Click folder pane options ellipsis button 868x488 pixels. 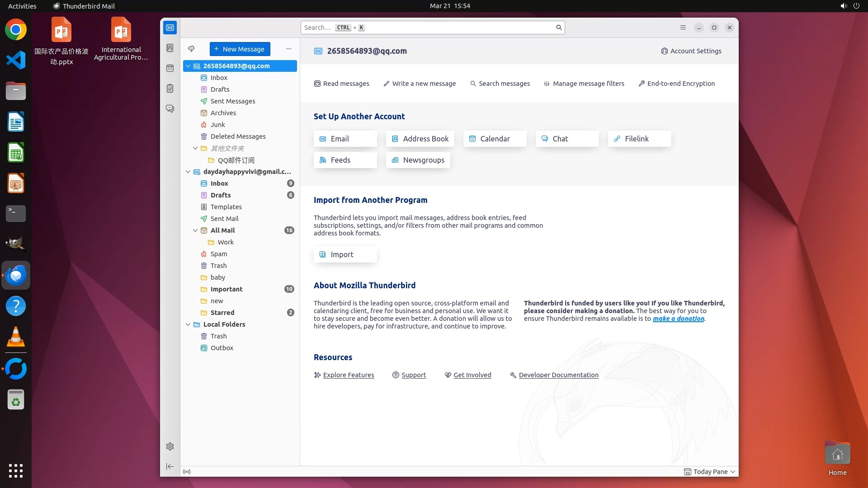click(289, 49)
